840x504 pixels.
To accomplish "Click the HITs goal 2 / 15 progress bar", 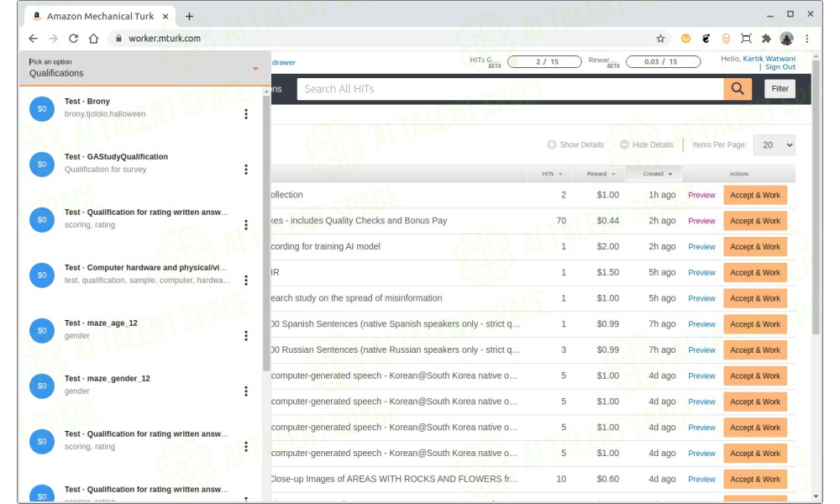I will (544, 61).
